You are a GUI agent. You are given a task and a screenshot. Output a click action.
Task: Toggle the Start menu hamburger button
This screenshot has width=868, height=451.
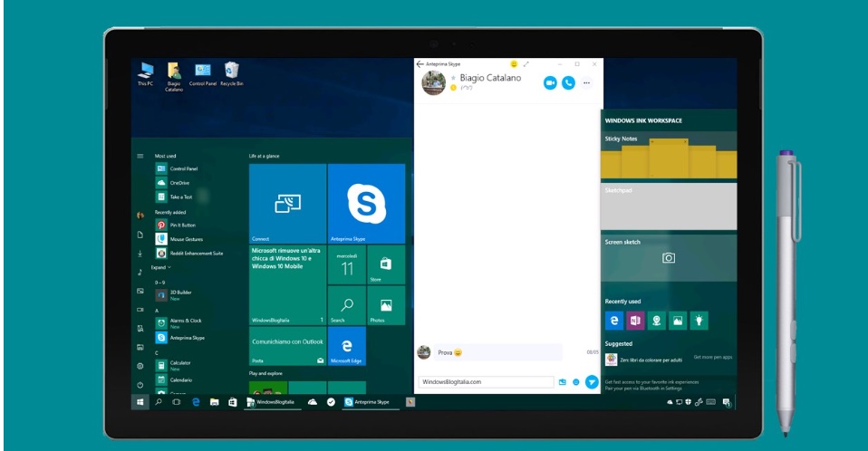tap(140, 156)
